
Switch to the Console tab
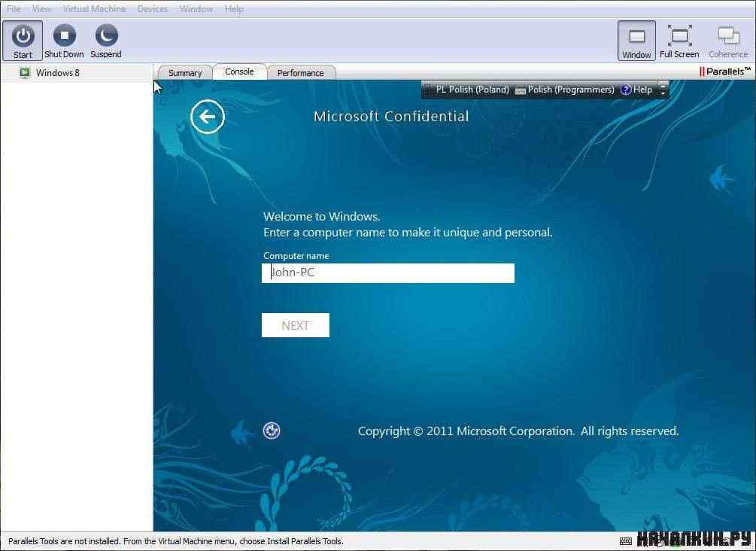click(x=239, y=72)
